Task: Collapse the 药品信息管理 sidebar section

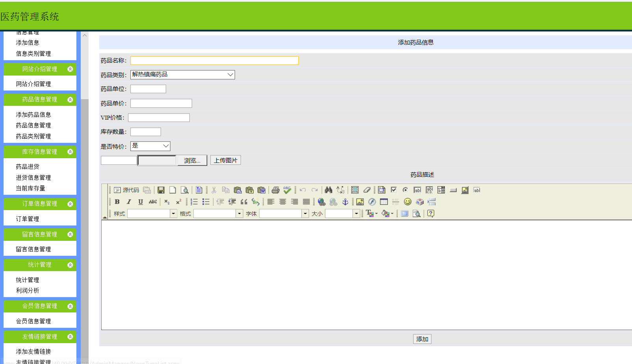Action: (x=70, y=100)
